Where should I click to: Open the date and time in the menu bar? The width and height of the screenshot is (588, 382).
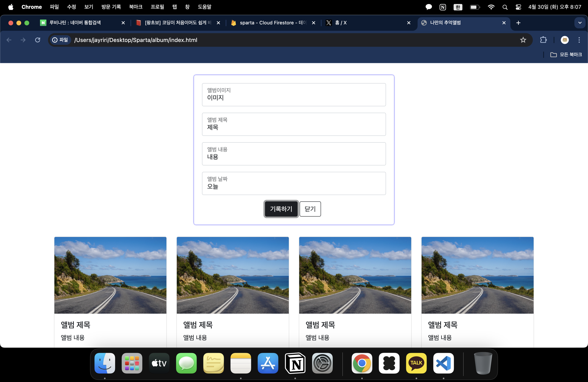pyautogui.click(x=555, y=7)
